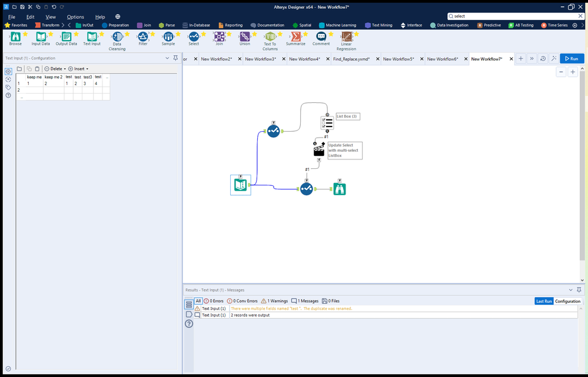Zoom out the canvas with minus button
The image size is (588, 377).
pos(561,72)
